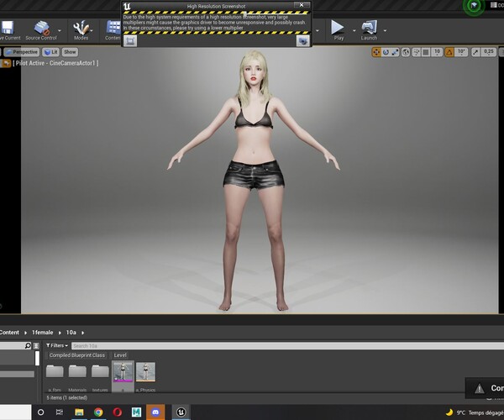
Task: Open the Source Control toolbar button
Action: (41, 30)
